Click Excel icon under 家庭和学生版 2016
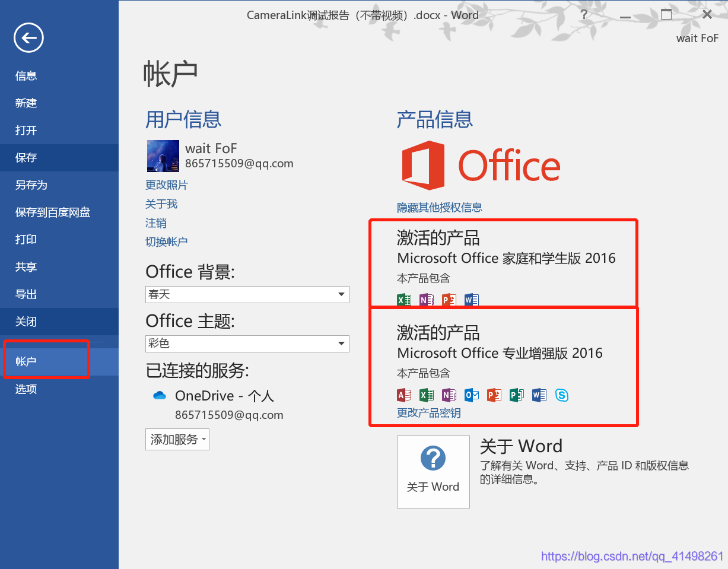Screen dimensions: 728x569 404,300
